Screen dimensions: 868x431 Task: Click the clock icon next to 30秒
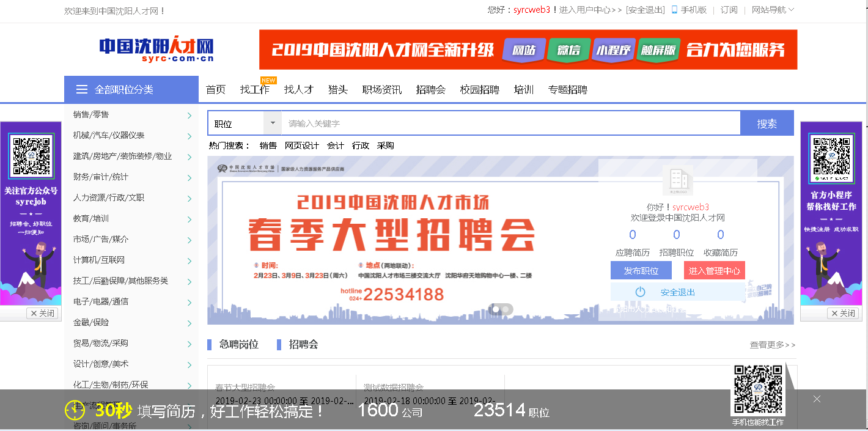(x=75, y=410)
